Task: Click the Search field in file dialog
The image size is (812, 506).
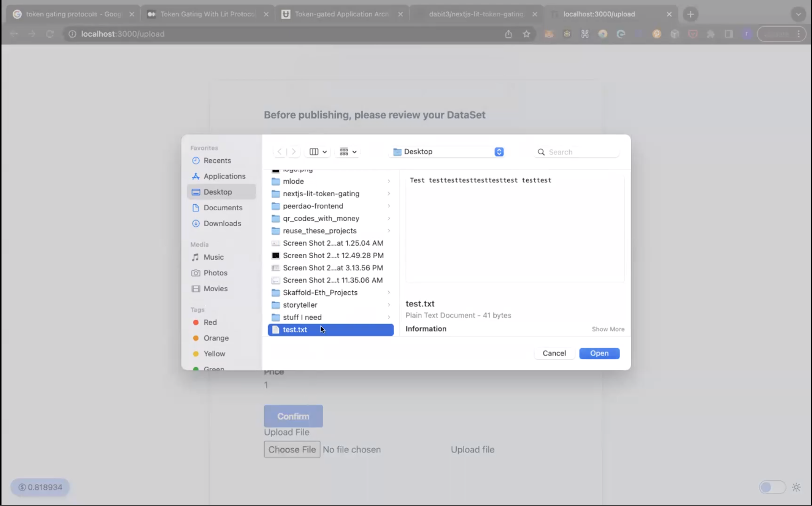Action: tap(581, 152)
